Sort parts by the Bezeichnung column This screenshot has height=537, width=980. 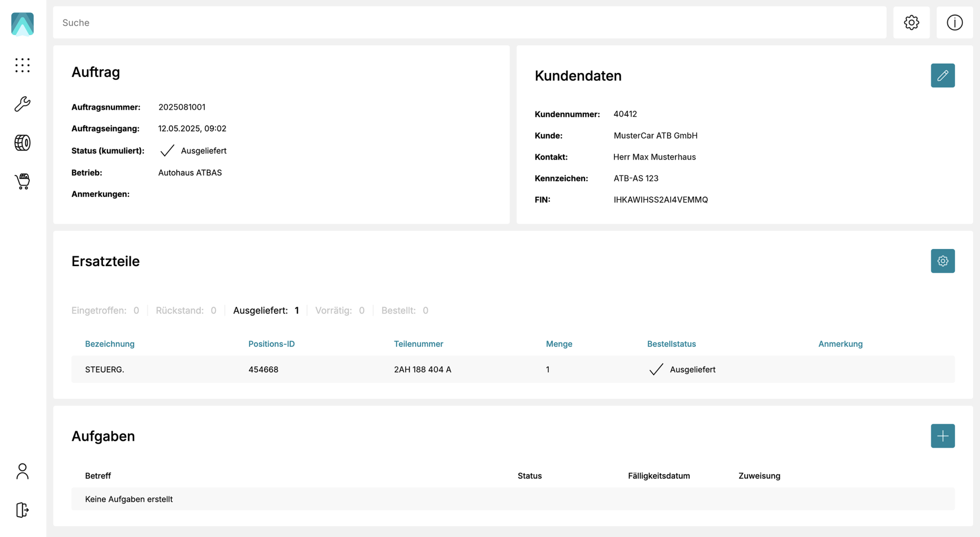(110, 344)
